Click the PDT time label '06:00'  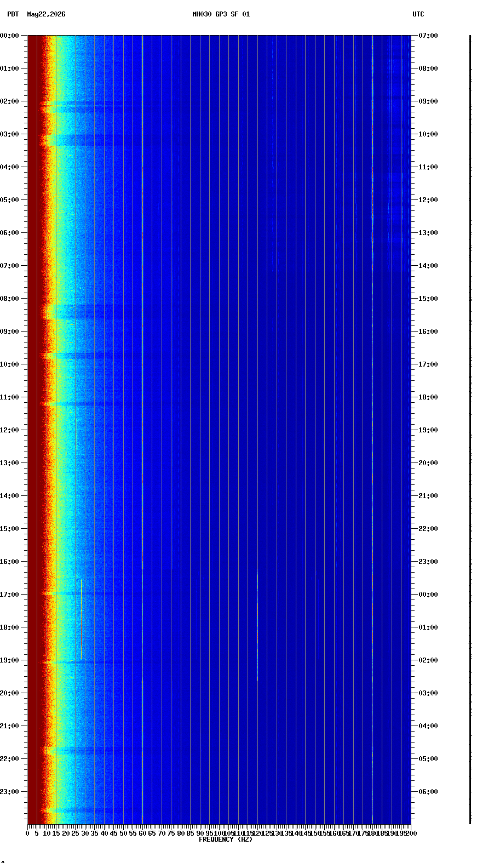click(x=9, y=233)
